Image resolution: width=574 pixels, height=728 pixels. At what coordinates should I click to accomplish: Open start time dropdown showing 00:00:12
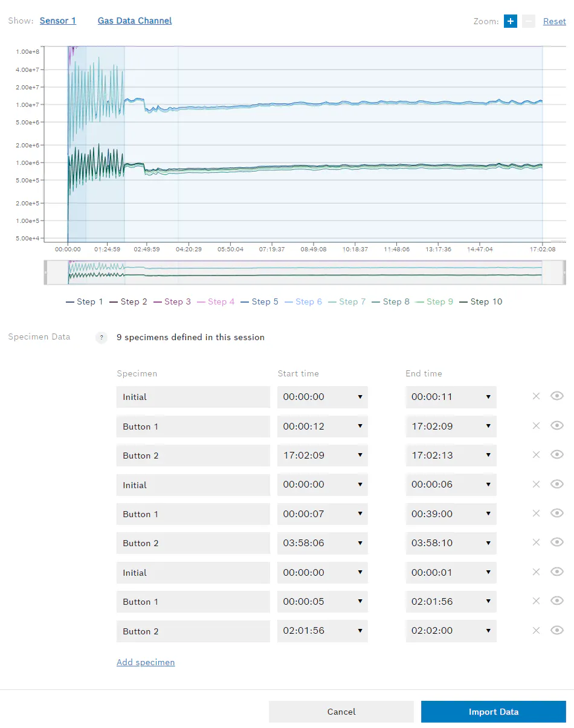click(322, 427)
